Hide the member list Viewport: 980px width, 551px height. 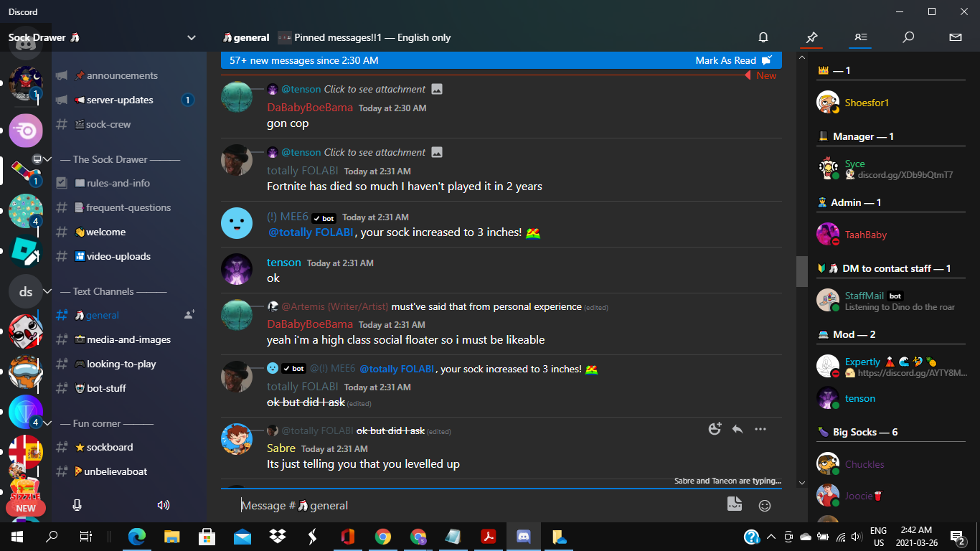(859, 37)
